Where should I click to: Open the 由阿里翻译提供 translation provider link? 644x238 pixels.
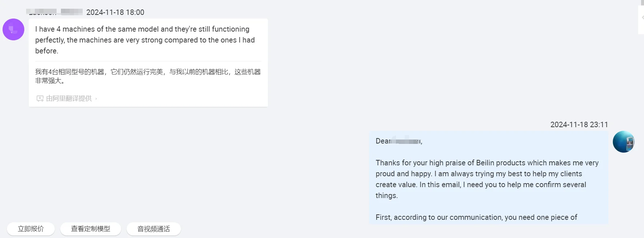69,98
